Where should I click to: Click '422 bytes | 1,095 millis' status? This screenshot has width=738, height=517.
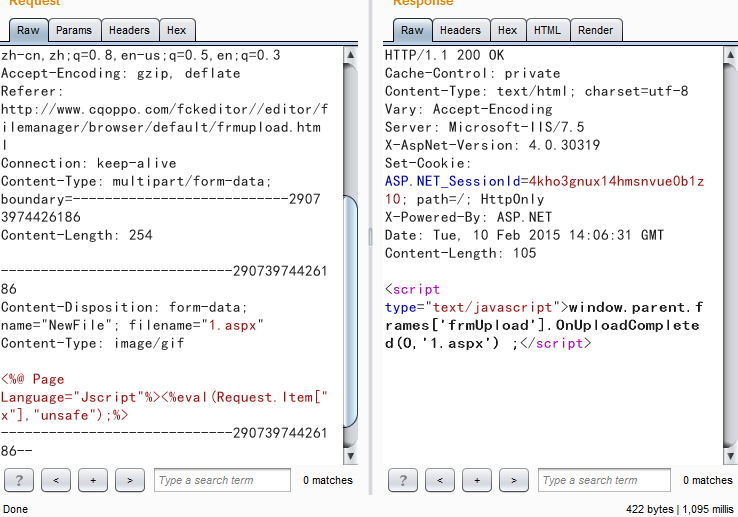tap(680, 509)
